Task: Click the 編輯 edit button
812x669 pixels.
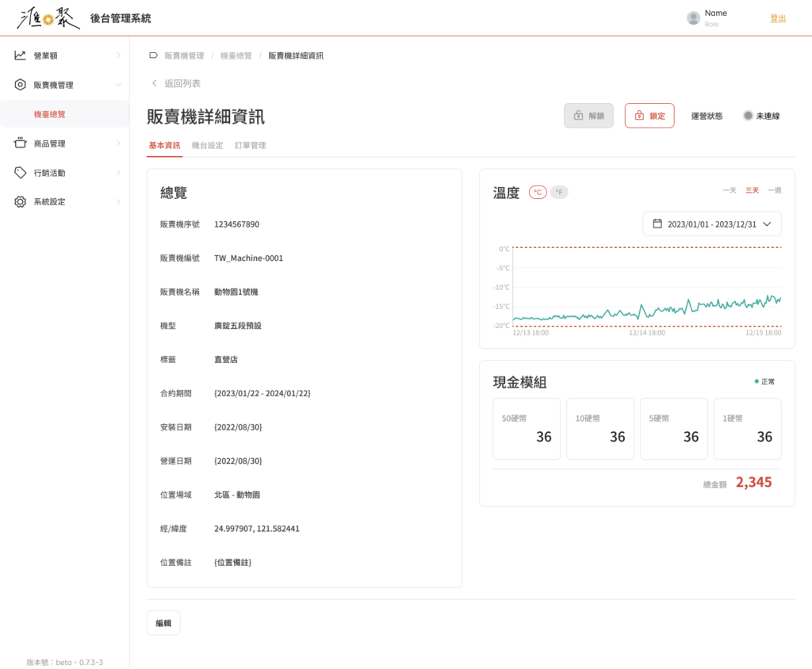Action: (x=163, y=623)
